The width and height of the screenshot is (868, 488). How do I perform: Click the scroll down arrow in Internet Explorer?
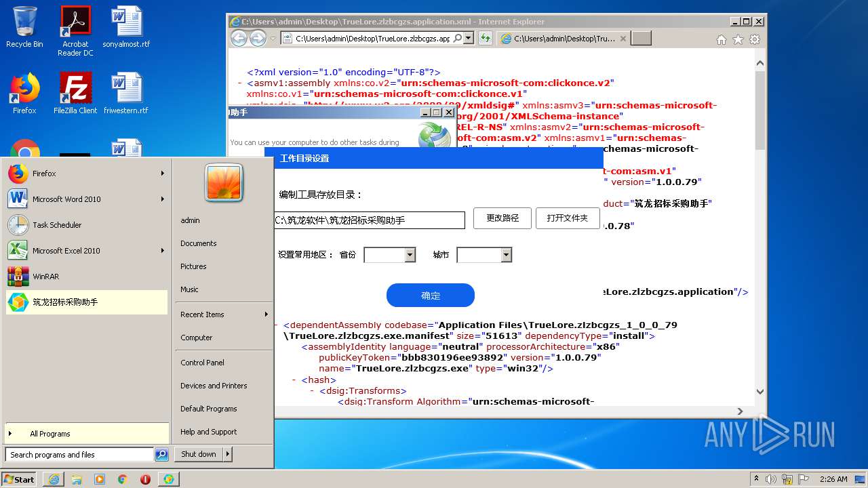pyautogui.click(x=760, y=392)
